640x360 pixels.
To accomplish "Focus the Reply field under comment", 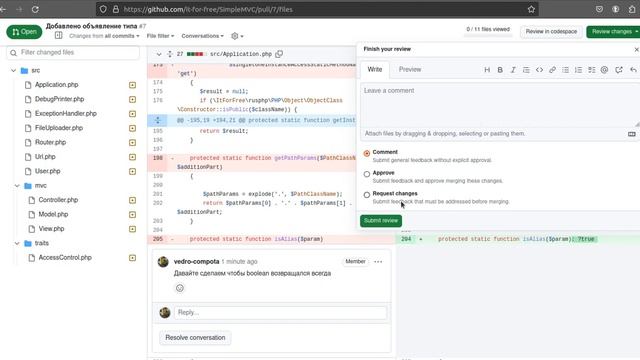I will [280, 313].
